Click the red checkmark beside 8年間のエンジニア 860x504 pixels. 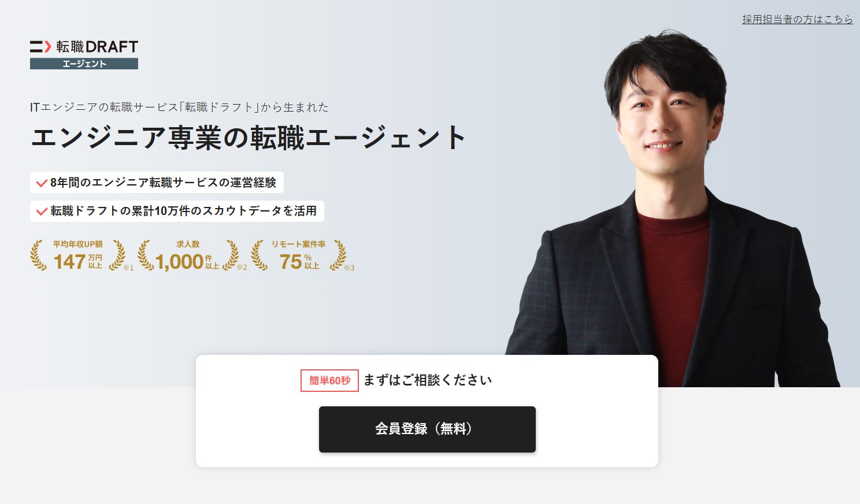point(42,183)
